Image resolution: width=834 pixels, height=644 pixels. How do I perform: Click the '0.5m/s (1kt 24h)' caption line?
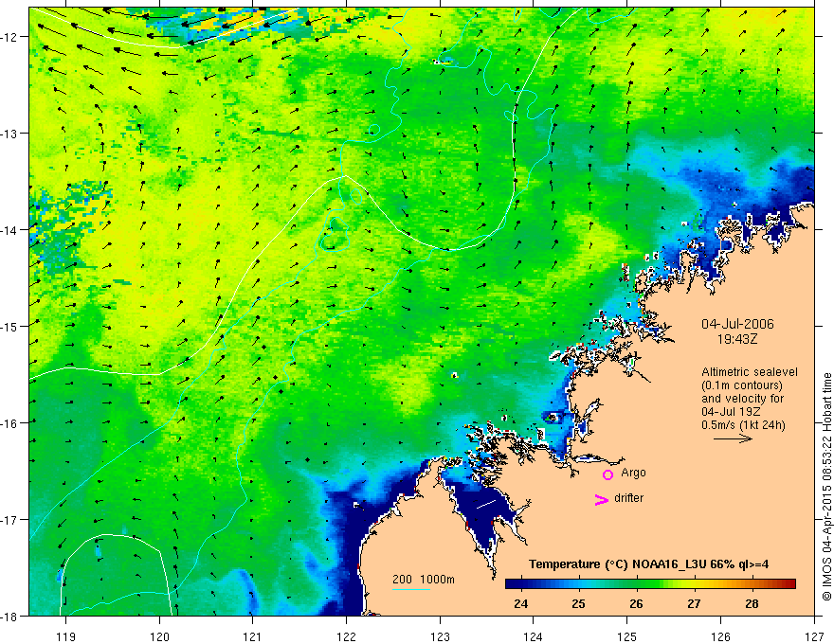point(743,425)
